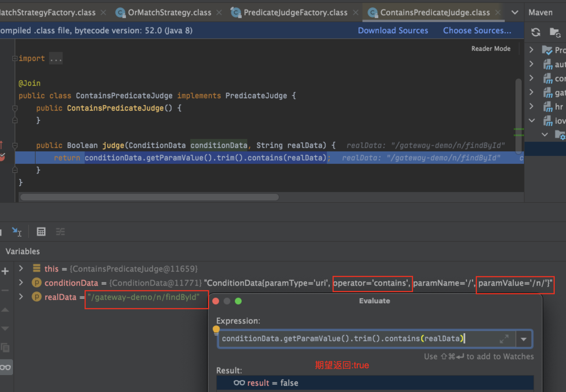This screenshot has height=392, width=566.
Task: Click the expand expression field icon
Action: pyautogui.click(x=504, y=339)
